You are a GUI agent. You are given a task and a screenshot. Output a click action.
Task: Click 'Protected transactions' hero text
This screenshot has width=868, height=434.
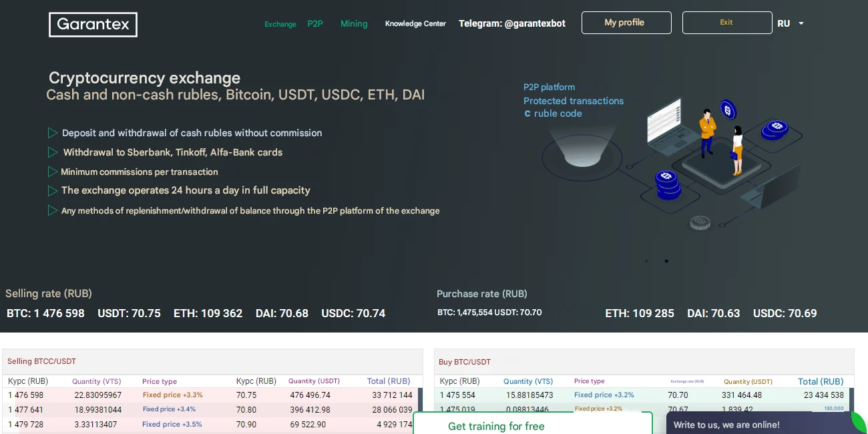tap(574, 101)
